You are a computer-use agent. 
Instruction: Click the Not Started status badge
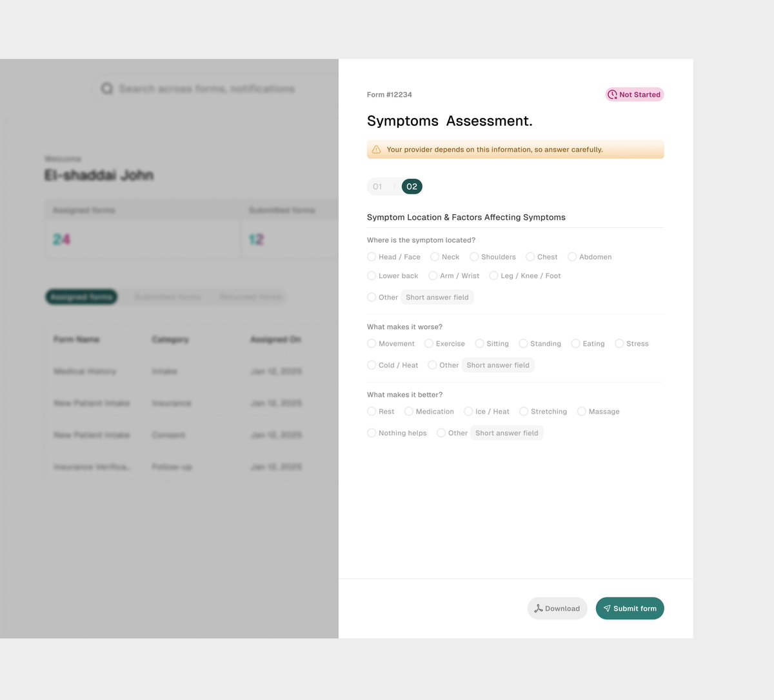pos(635,94)
